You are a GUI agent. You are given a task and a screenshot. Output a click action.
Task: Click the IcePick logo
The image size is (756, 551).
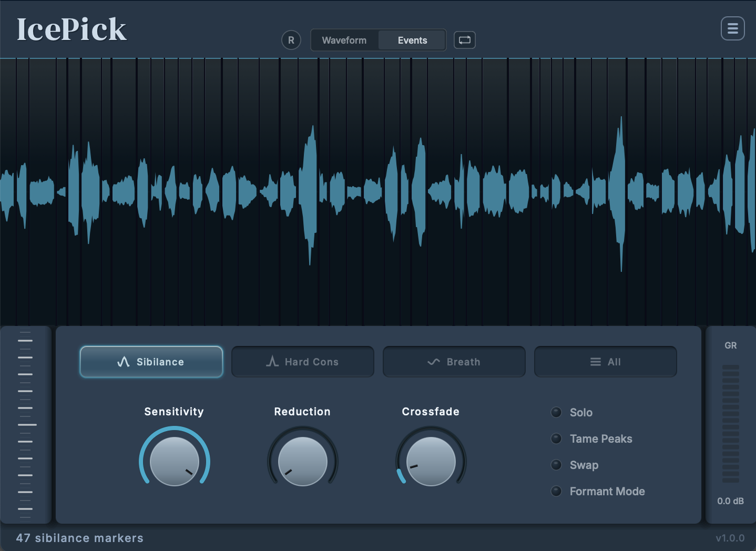[x=71, y=29]
